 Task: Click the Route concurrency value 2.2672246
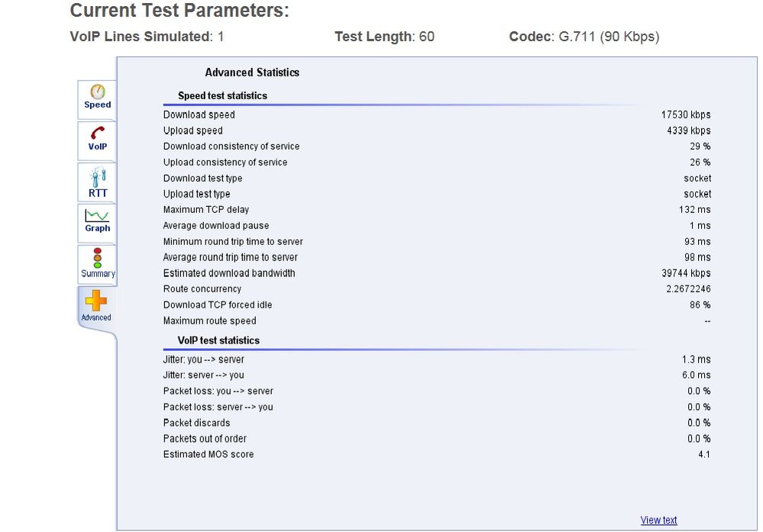pos(688,289)
